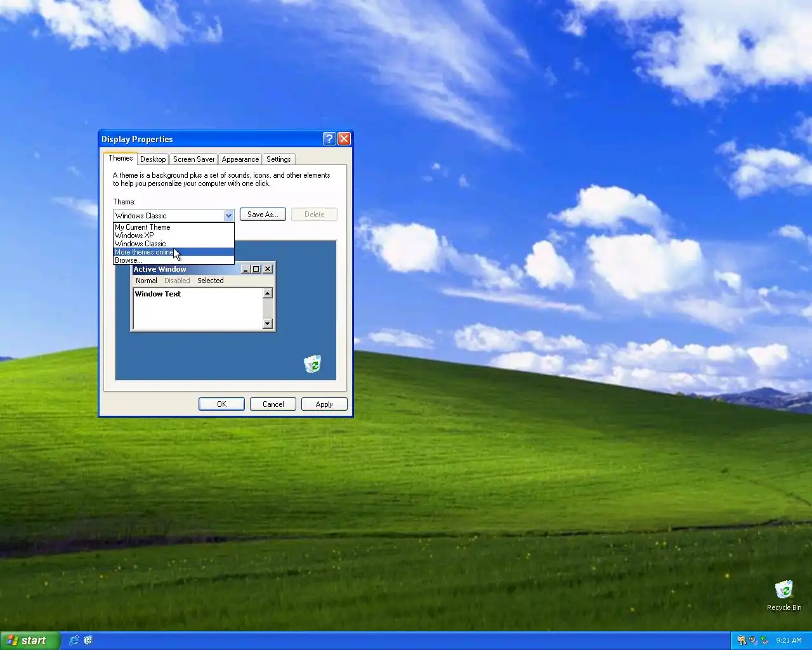Click the tray icon next to the clock

(764, 640)
